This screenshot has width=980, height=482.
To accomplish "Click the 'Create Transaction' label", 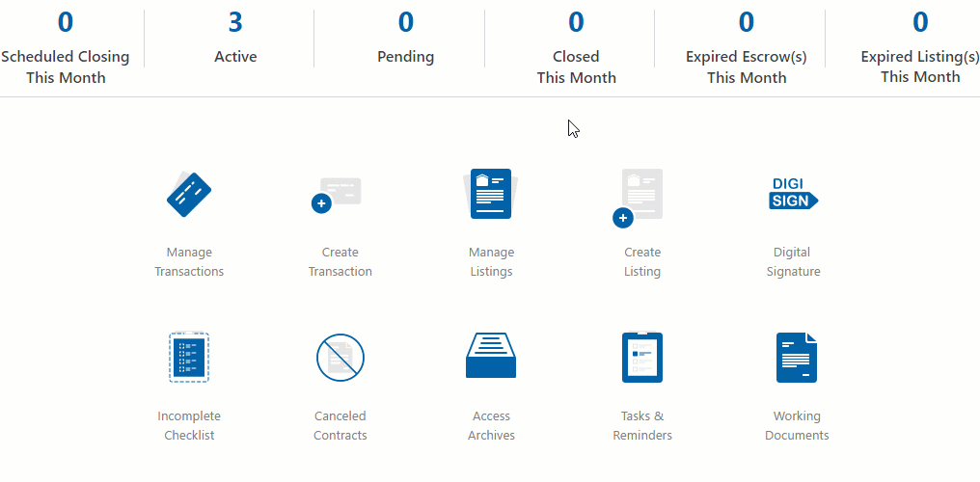I will [340, 261].
